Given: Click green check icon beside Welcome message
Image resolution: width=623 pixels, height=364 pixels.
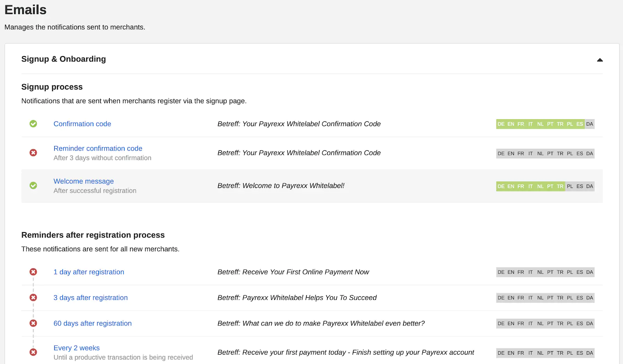Looking at the screenshot, I should [x=33, y=185].
